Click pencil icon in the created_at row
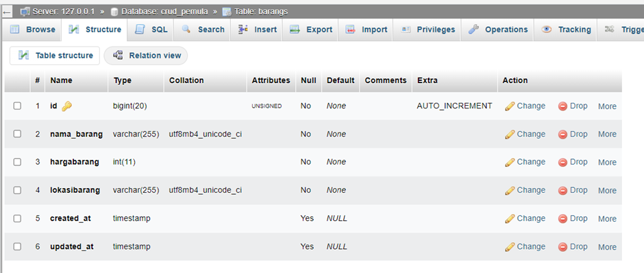Image resolution: width=644 pixels, height=273 pixels. point(510,219)
